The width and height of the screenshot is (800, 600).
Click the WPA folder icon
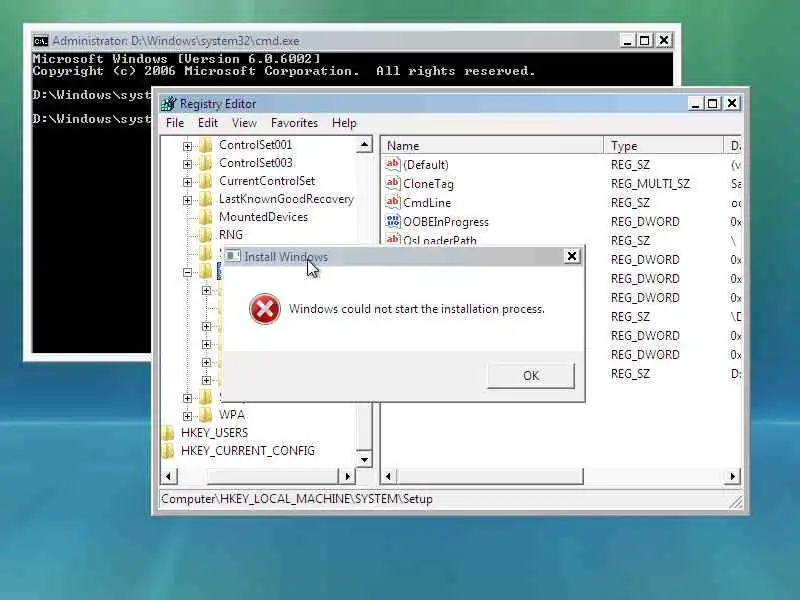(x=205, y=414)
